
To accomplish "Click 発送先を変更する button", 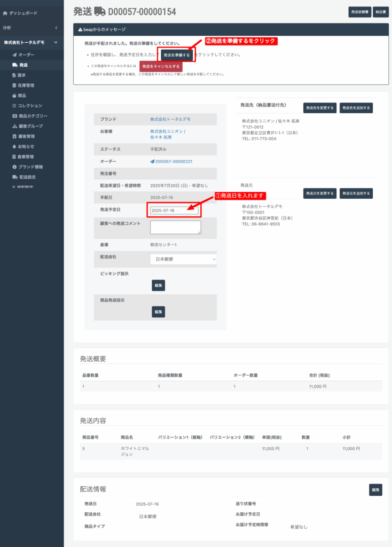I will tap(320, 108).
